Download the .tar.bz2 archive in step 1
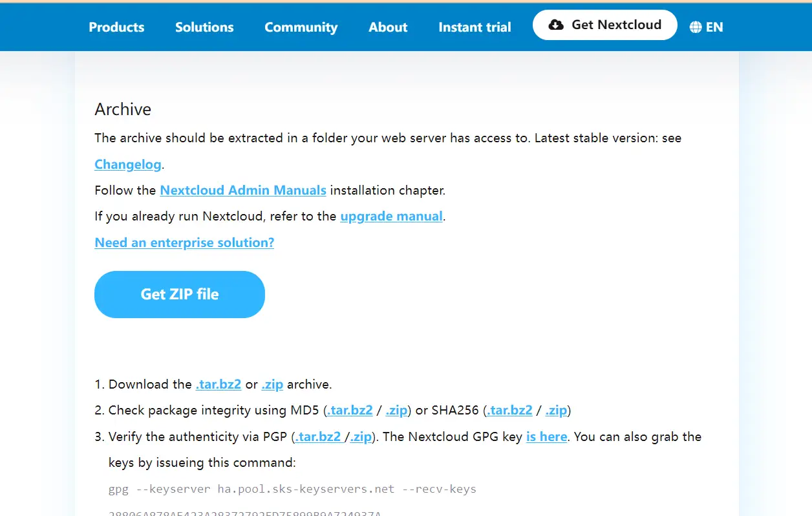 click(x=219, y=384)
